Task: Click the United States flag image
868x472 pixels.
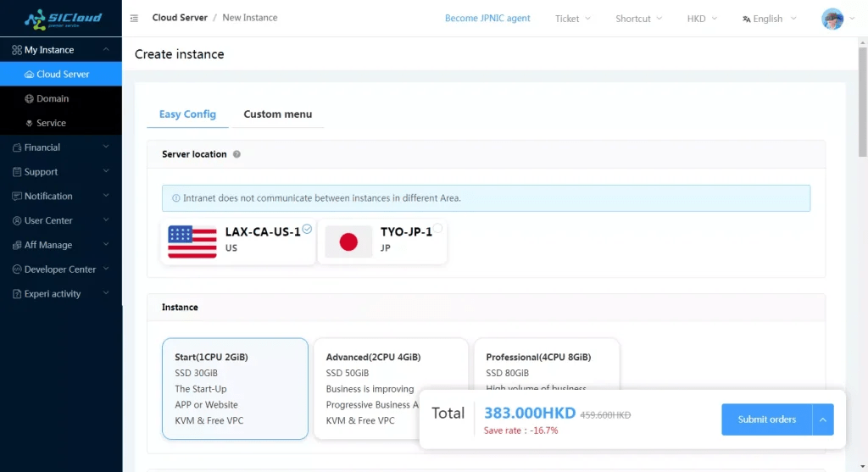Action: [x=192, y=242]
